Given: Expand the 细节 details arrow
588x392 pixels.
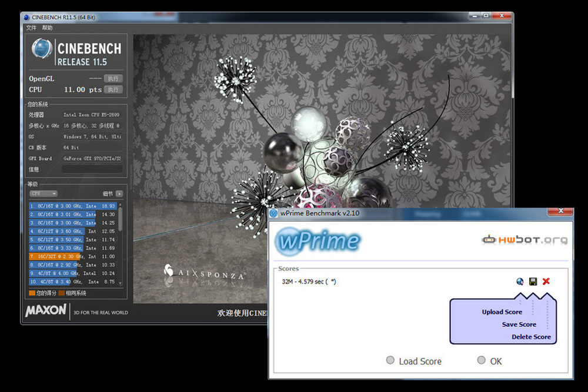Looking at the screenshot, I should click(x=119, y=194).
